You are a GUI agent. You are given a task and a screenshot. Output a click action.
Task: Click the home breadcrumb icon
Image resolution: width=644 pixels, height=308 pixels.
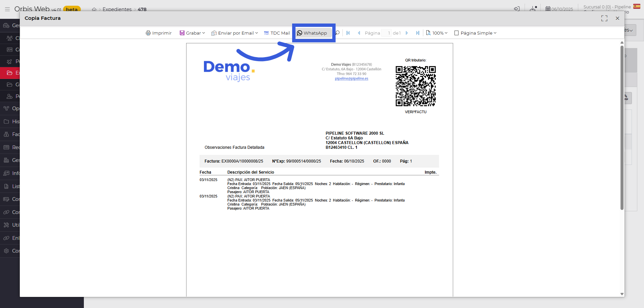pos(94,9)
